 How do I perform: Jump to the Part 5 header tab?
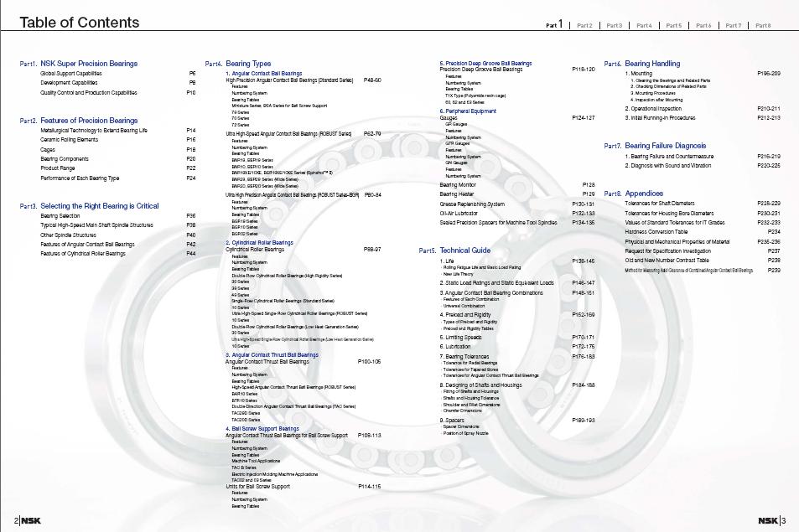[673, 25]
